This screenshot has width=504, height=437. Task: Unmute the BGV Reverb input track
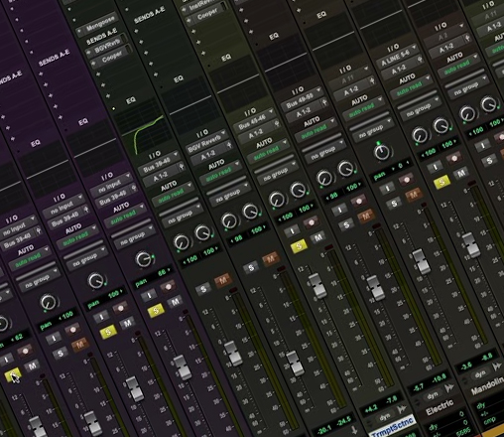(x=223, y=280)
